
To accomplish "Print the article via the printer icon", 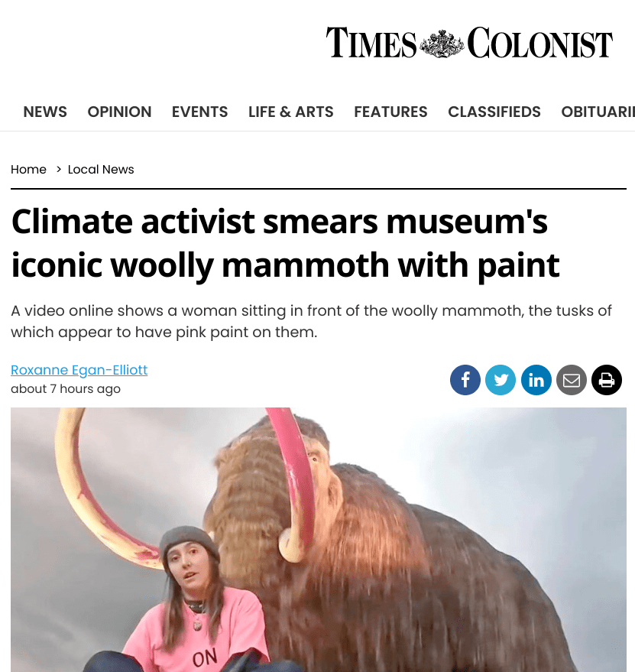I will tap(607, 380).
